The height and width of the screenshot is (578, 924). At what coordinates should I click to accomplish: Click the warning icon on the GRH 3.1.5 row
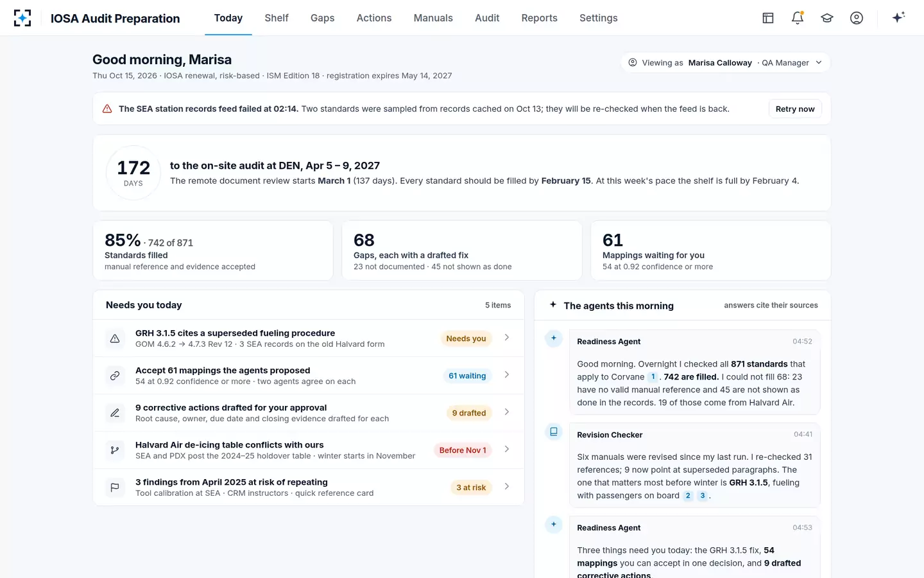(115, 338)
